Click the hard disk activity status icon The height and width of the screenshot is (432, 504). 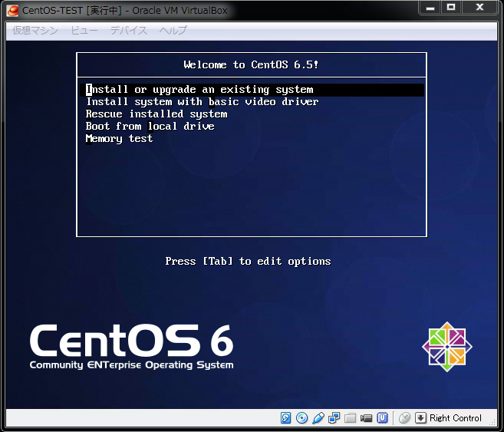285,418
